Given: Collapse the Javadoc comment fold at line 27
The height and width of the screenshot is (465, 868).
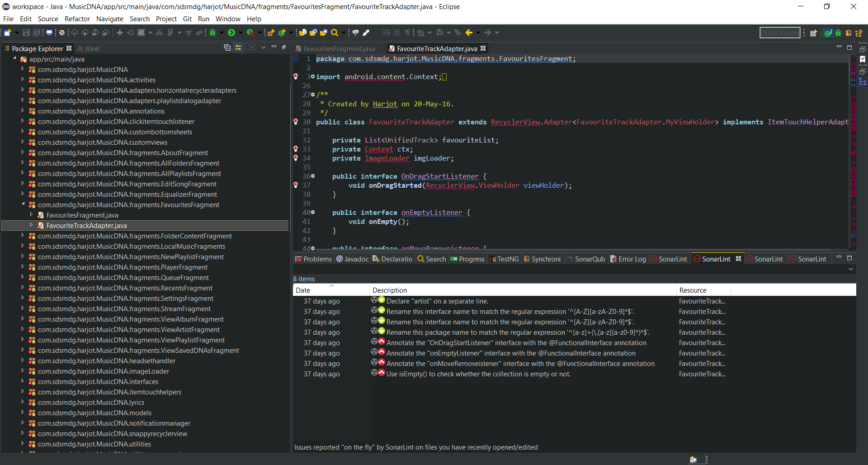Looking at the screenshot, I should [313, 95].
